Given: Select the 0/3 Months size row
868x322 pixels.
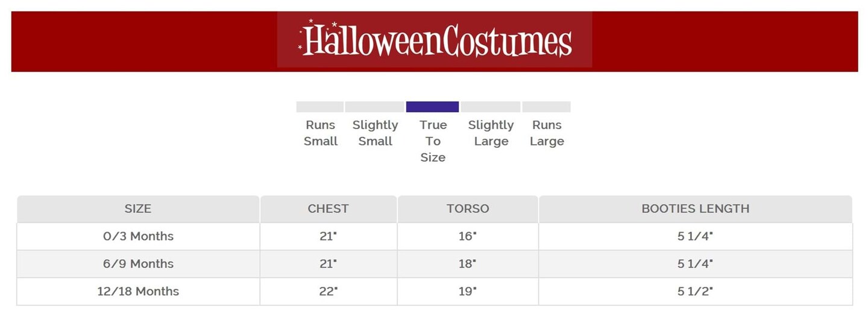Looking at the screenshot, I should (138, 236).
